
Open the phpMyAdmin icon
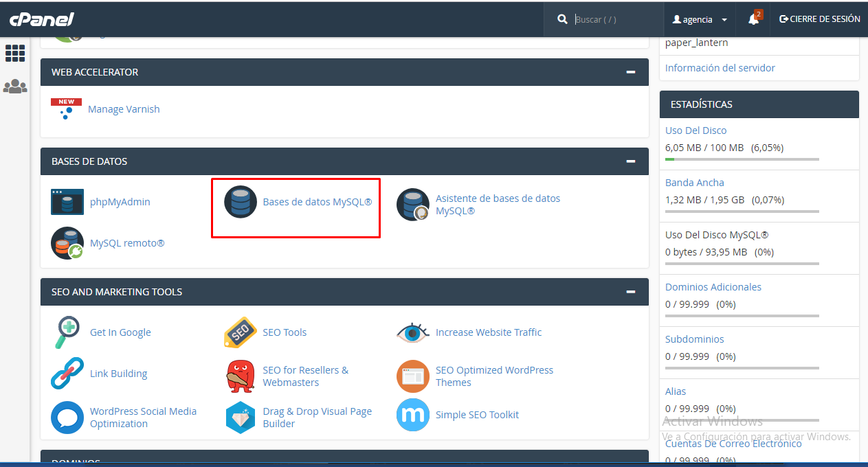67,202
